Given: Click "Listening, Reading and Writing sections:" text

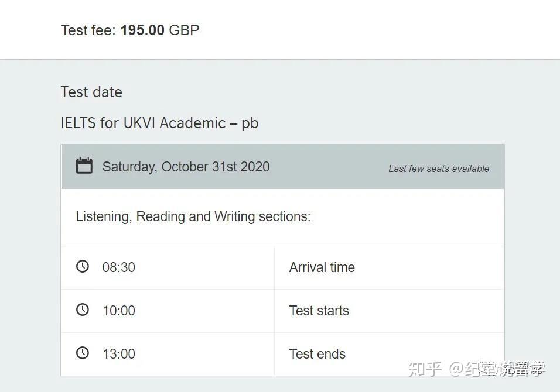Looking at the screenshot, I should pyautogui.click(x=193, y=216).
